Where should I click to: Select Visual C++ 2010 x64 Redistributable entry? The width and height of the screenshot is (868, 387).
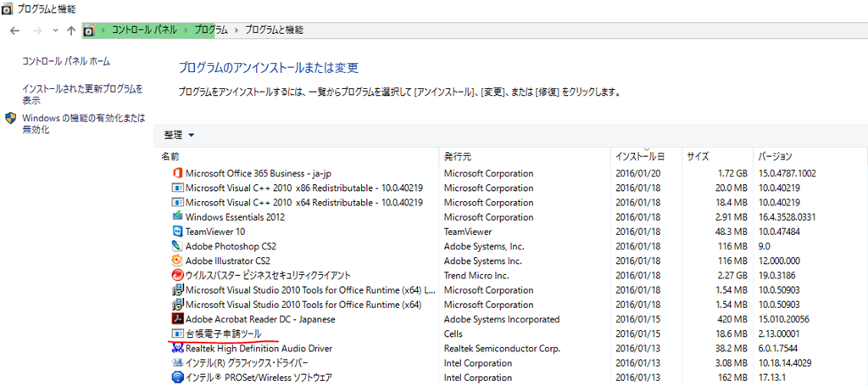pyautogui.click(x=304, y=202)
